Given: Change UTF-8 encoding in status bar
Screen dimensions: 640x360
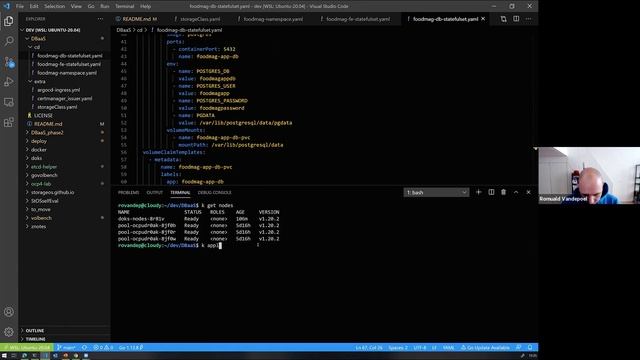Looking at the screenshot, I should point(420,348).
